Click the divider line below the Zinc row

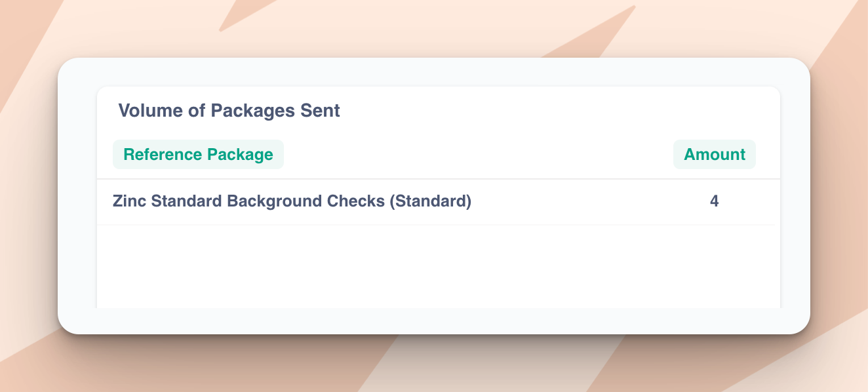[436, 225]
